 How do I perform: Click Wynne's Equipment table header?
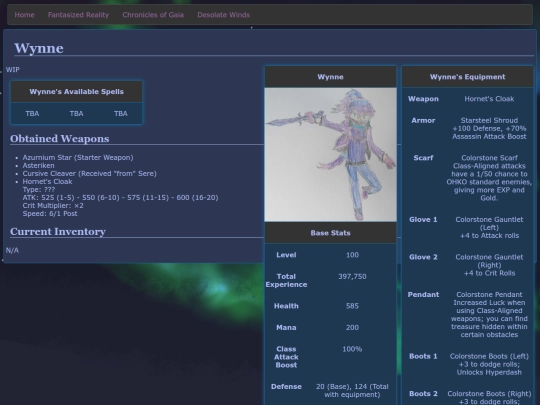coord(468,77)
